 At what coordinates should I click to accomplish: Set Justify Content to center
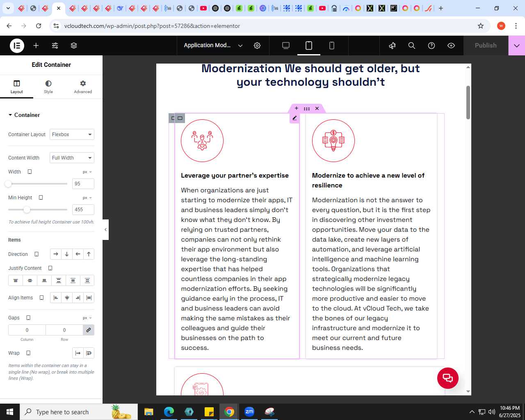click(30, 281)
